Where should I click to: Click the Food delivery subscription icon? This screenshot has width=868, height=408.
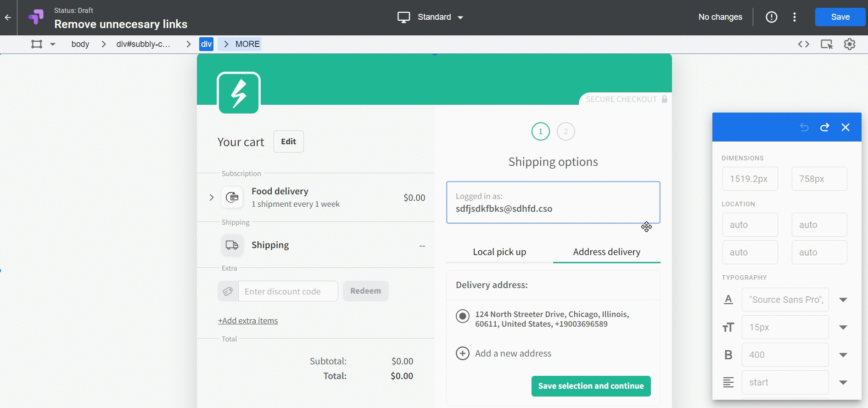232,198
